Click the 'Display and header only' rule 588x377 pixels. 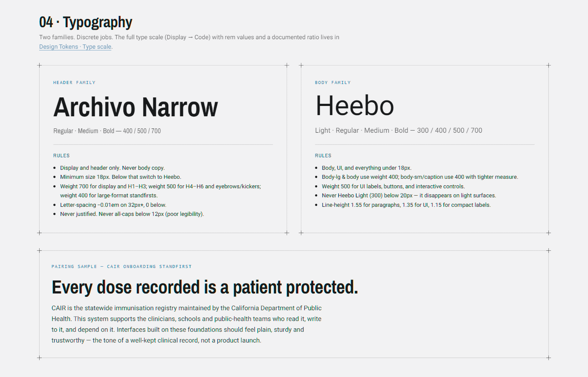tap(112, 168)
